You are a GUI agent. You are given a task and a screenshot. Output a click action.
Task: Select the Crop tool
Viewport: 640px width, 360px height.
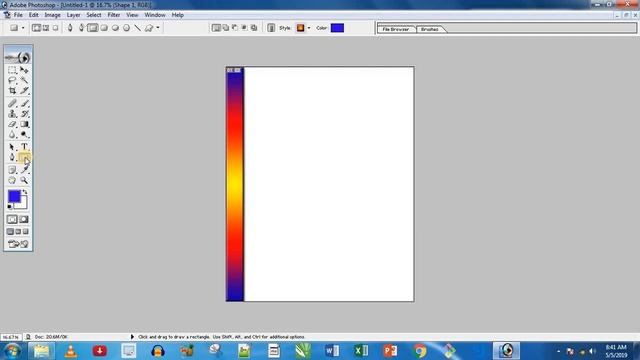[x=12, y=91]
